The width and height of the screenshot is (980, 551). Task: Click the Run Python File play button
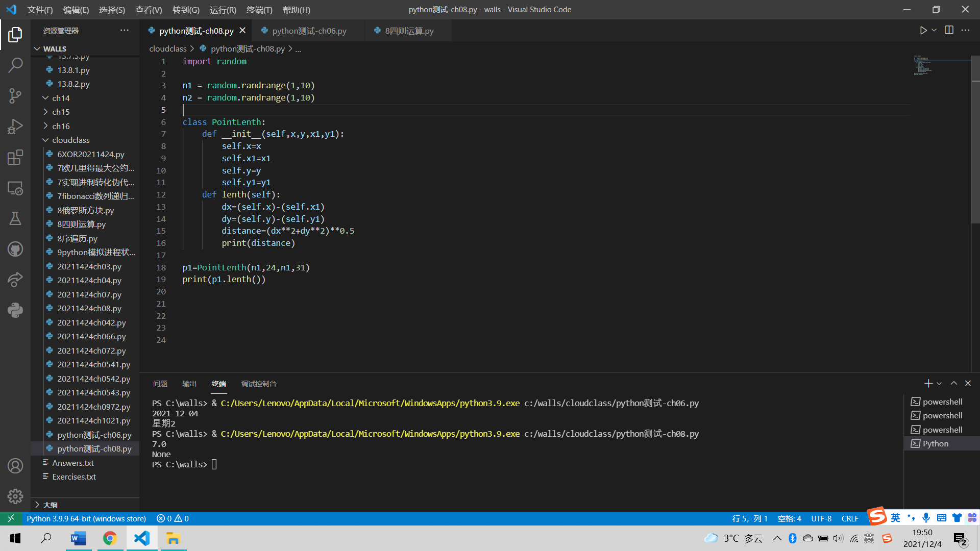923,31
